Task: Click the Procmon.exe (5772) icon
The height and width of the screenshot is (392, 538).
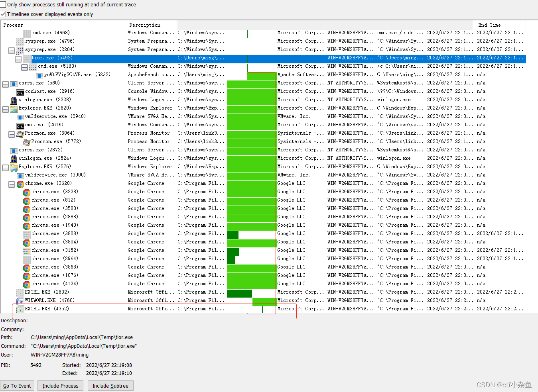Action: click(26, 142)
